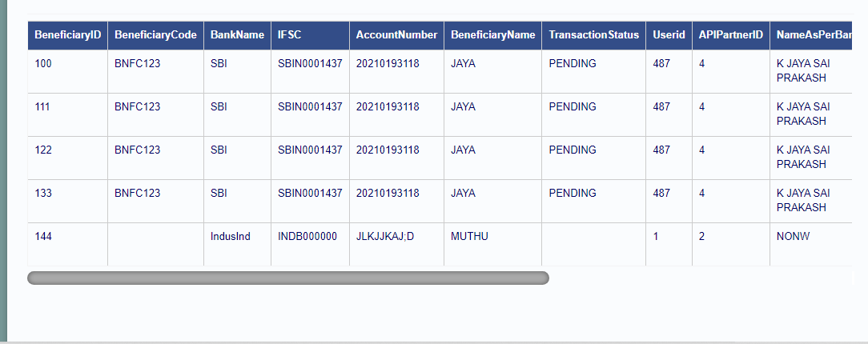This screenshot has width=868, height=344.
Task: Click the IFSC column header
Action: point(310,35)
